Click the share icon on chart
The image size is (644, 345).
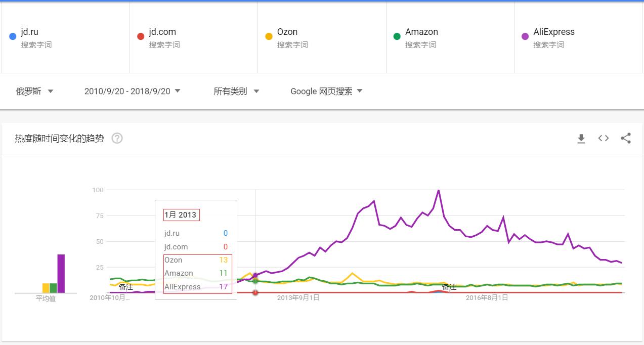[x=626, y=138]
